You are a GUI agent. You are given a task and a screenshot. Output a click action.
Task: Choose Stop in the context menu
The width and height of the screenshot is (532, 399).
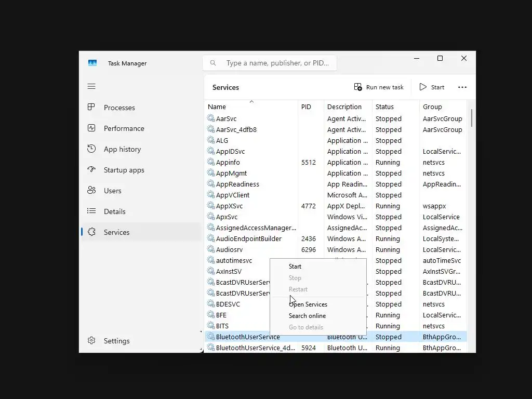(318, 278)
